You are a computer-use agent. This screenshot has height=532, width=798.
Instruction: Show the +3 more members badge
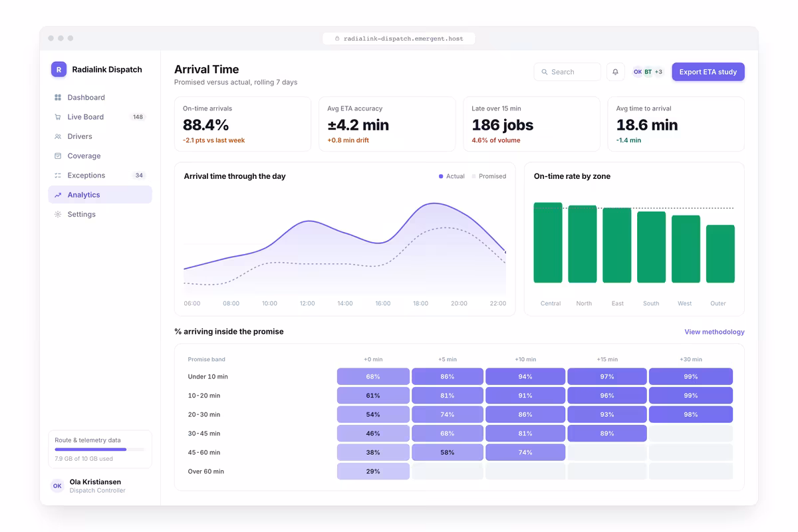pos(658,72)
